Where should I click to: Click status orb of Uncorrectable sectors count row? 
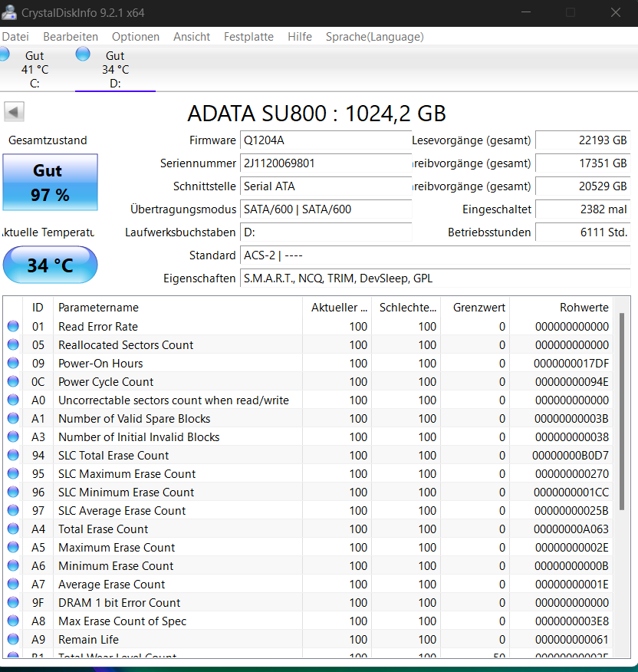pos(13,400)
